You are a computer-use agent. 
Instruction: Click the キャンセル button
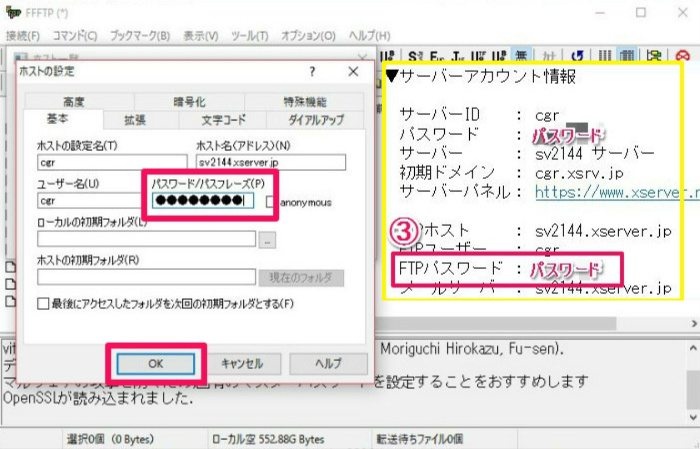click(x=242, y=364)
